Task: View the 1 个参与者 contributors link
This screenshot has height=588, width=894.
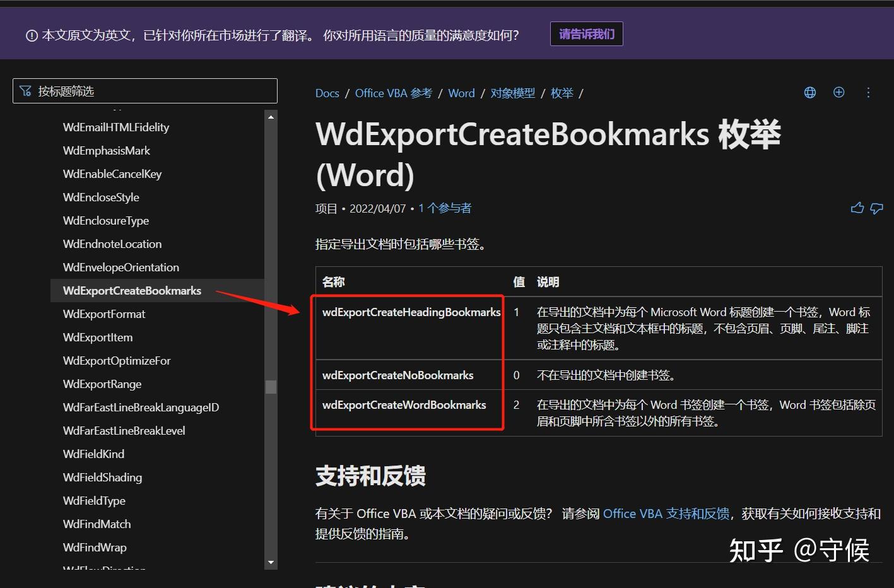Action: coord(444,208)
